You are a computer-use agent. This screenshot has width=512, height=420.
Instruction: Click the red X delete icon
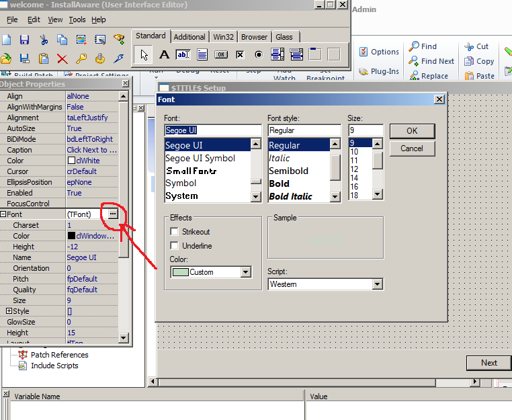coord(62,58)
